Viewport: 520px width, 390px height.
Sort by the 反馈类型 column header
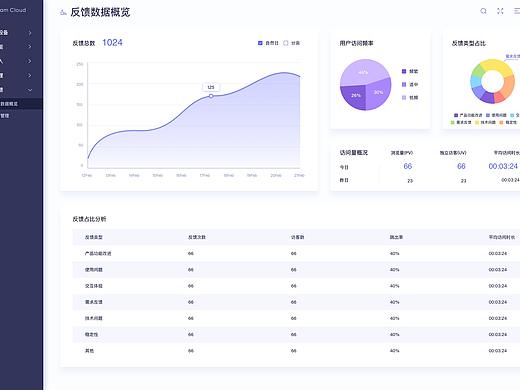pyautogui.click(x=94, y=237)
